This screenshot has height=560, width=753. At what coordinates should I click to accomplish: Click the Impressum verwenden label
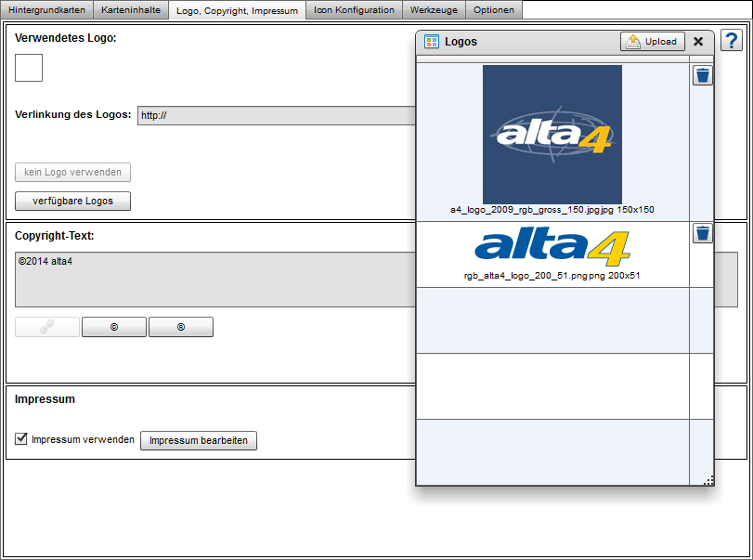83,439
